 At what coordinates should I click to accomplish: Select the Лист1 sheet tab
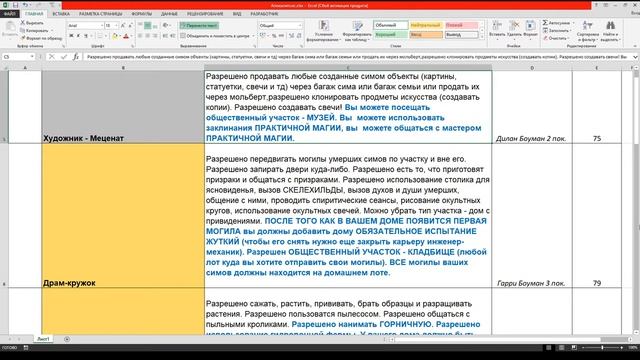click(x=43, y=339)
